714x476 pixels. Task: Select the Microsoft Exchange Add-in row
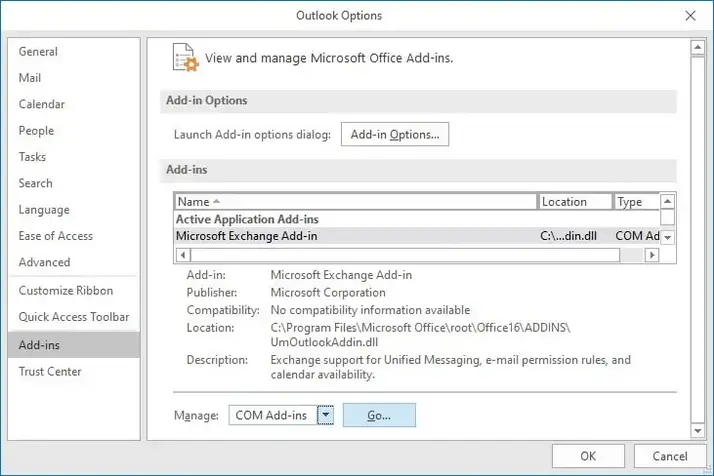point(417,236)
